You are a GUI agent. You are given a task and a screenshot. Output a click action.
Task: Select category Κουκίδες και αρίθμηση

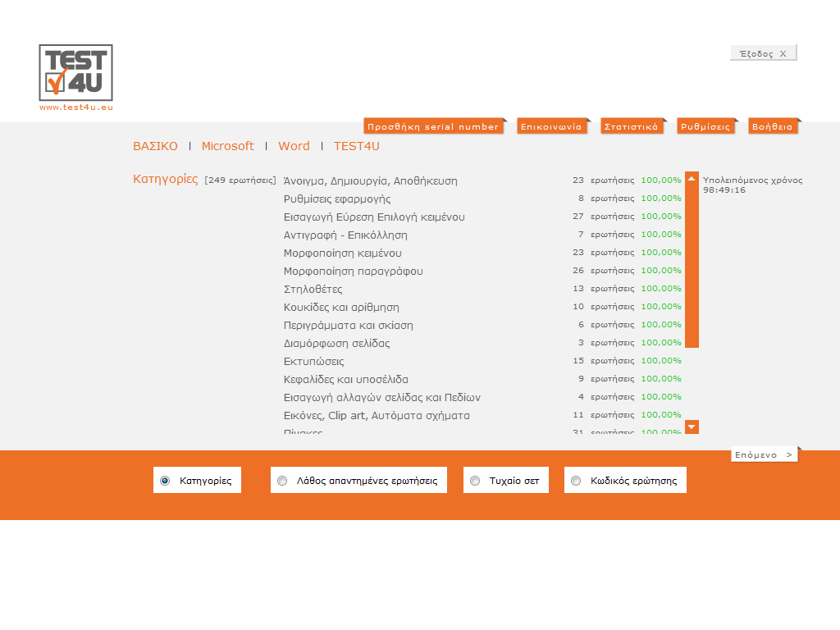click(341, 308)
